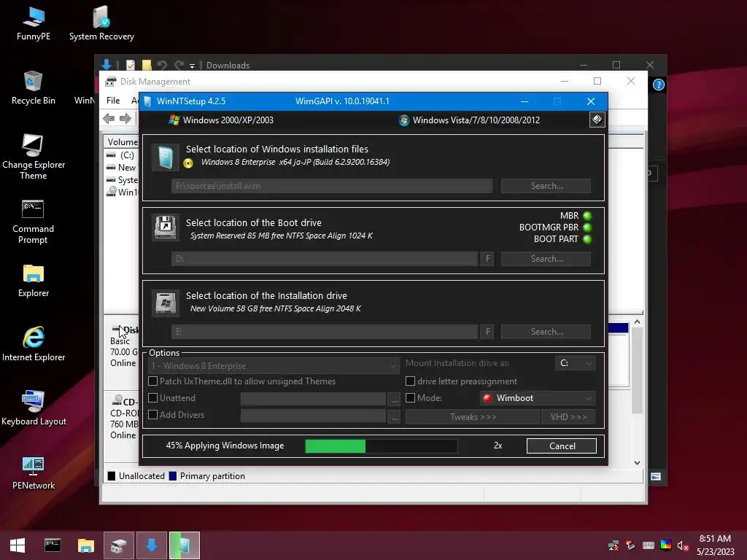This screenshot has width=747, height=560.
Task: Select the Windows 2000/XP/2003 tab
Action: click(x=221, y=120)
